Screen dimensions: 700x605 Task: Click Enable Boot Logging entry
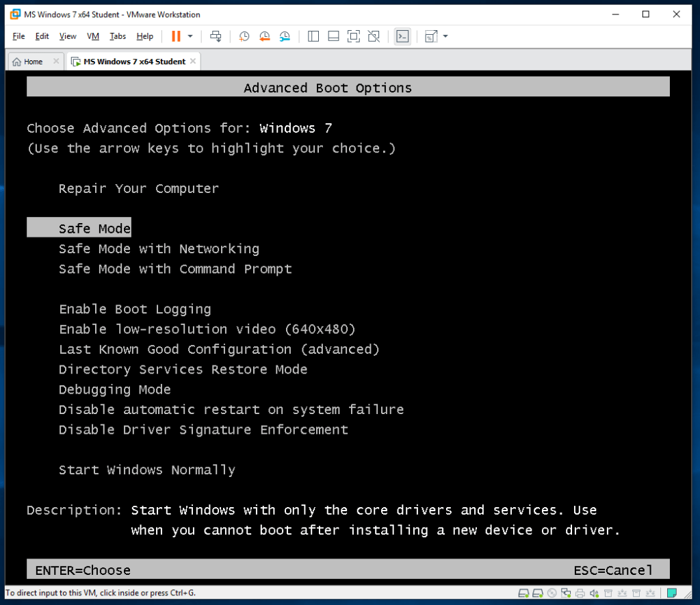point(135,309)
